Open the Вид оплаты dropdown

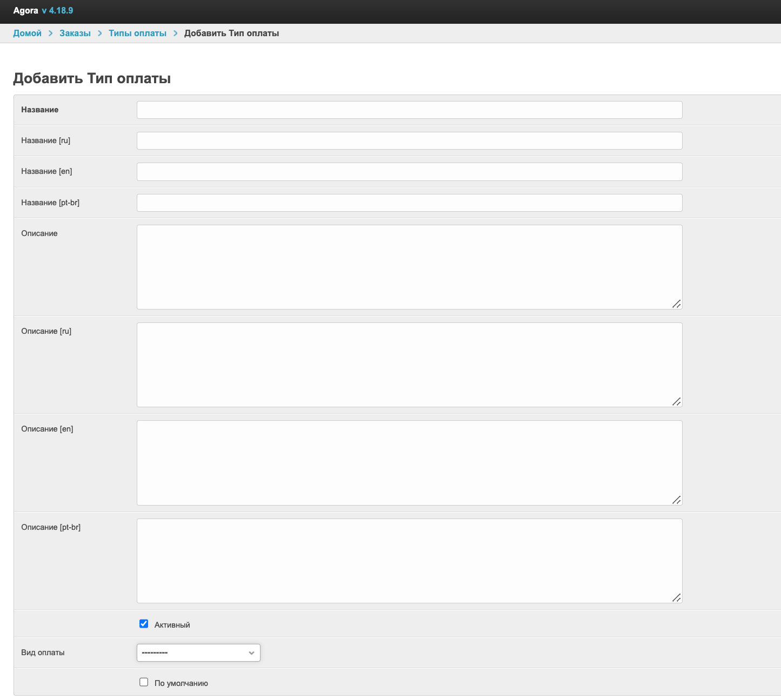coord(198,652)
